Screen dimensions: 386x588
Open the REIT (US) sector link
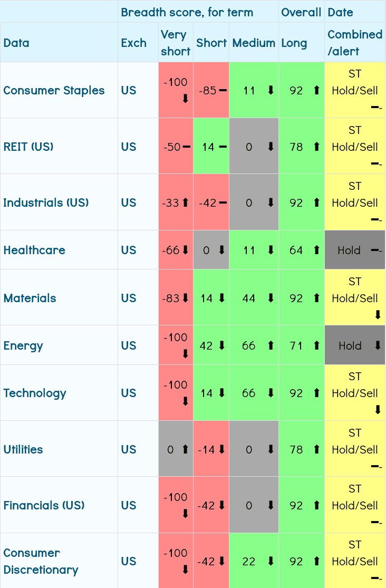tap(28, 147)
